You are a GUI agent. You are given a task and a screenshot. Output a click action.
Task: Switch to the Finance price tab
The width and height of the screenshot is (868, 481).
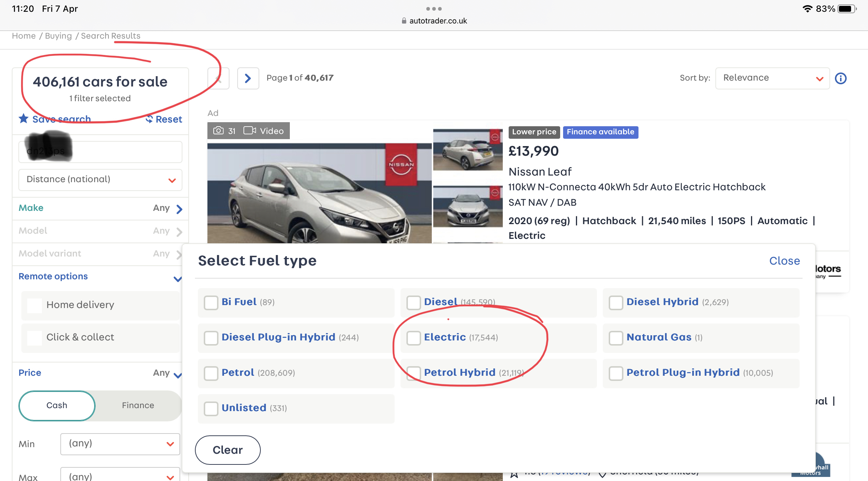138,406
